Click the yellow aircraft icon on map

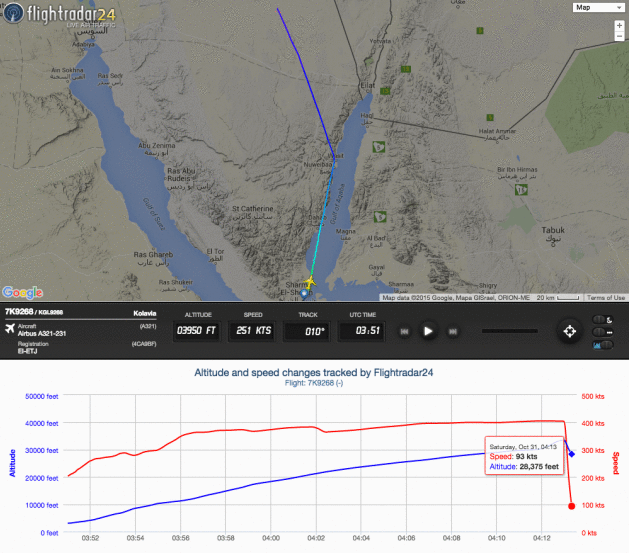click(x=310, y=284)
